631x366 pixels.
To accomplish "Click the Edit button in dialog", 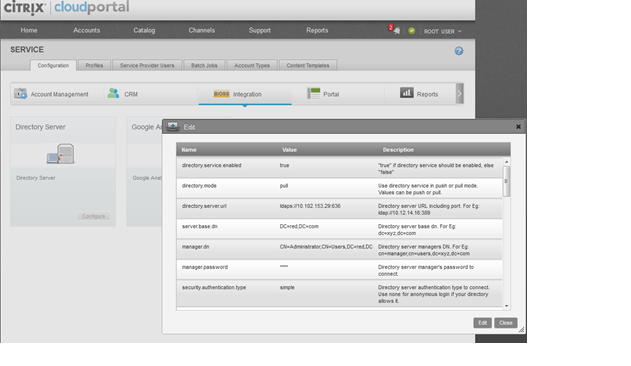I will 483,323.
